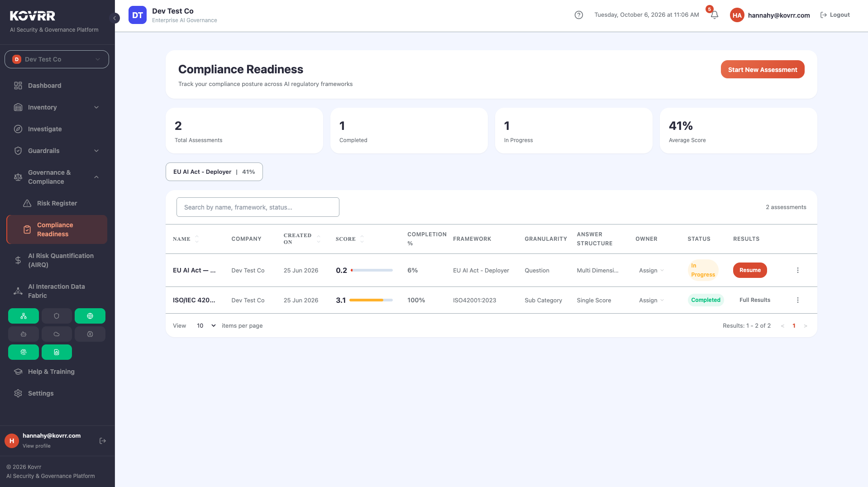The height and width of the screenshot is (487, 868).
Task: Click Logout in top bar
Action: click(835, 15)
